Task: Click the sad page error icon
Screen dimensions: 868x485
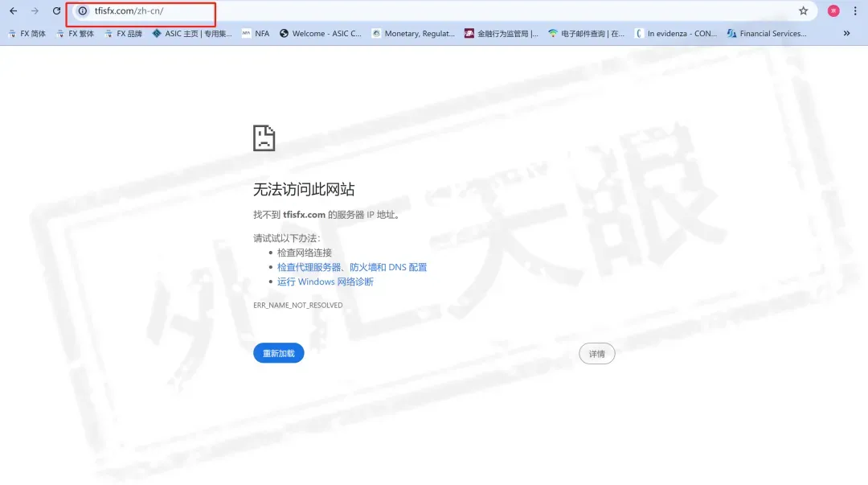Action: click(x=264, y=138)
